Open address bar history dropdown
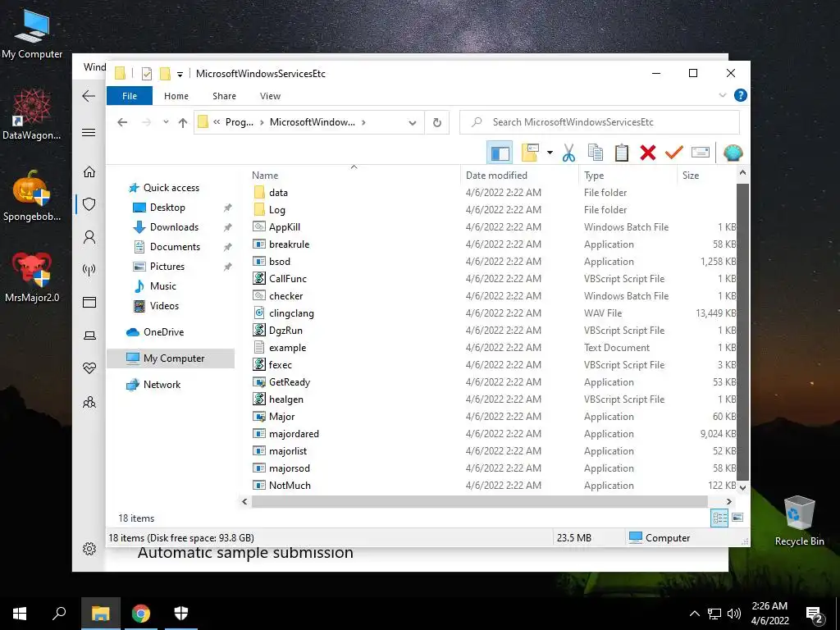 tap(412, 123)
